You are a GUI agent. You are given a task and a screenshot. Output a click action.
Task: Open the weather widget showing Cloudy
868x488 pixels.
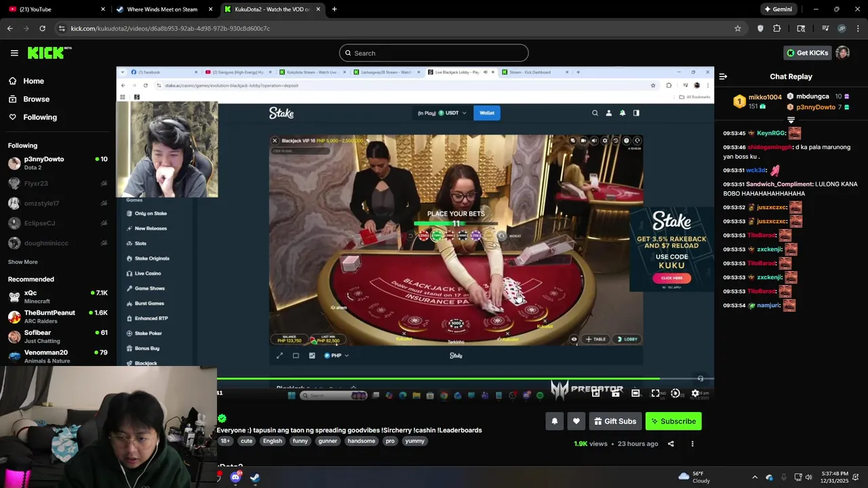point(694,477)
